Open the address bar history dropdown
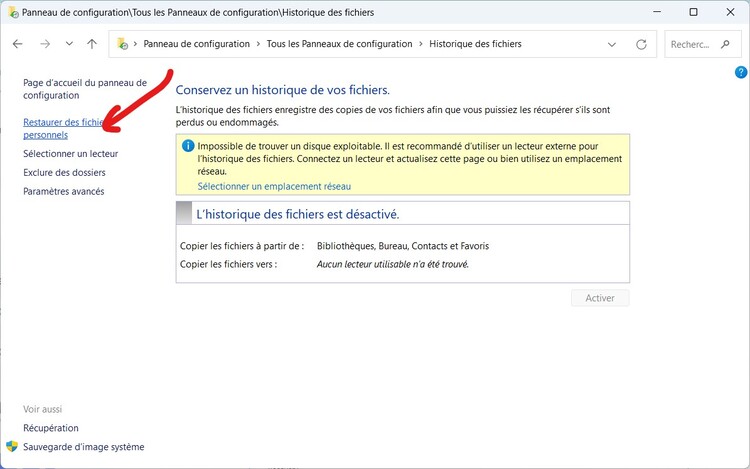Viewport: 750px width, 469px height. click(x=612, y=44)
